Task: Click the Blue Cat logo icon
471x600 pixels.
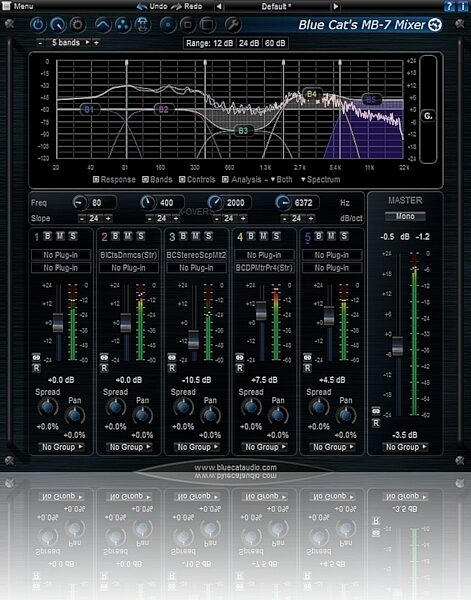Action: pyautogui.click(x=435, y=25)
